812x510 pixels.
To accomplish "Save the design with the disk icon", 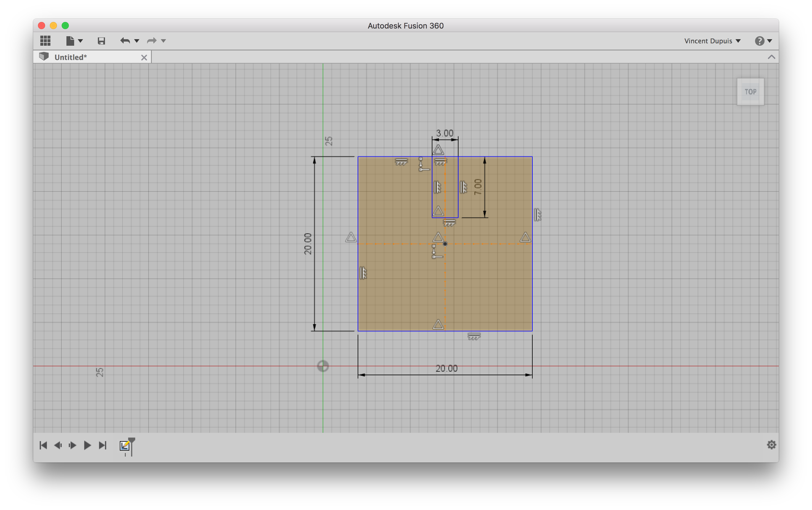I will [101, 41].
